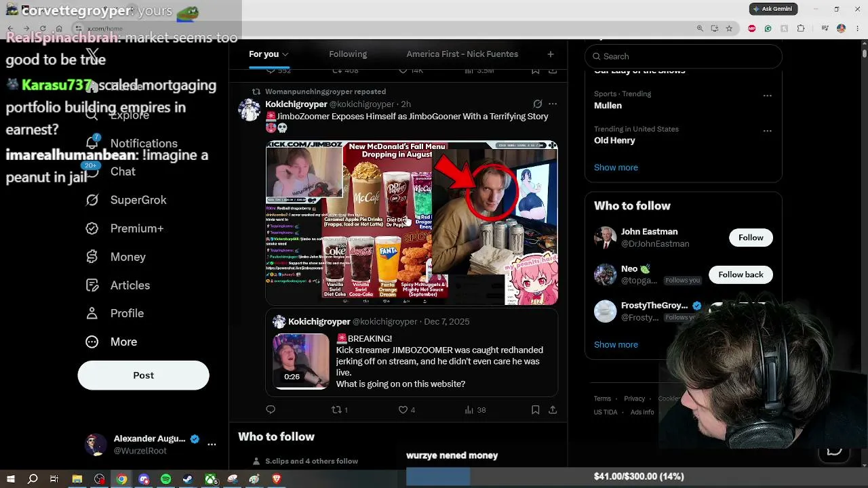
Task: Switch to America First - Nick Fuentes tab
Action: (x=462, y=54)
